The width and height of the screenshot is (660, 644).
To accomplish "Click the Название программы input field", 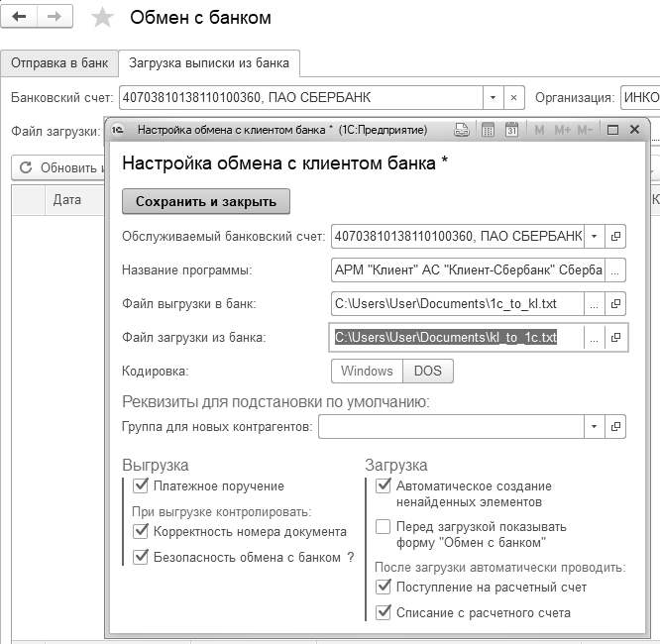I will 458,270.
